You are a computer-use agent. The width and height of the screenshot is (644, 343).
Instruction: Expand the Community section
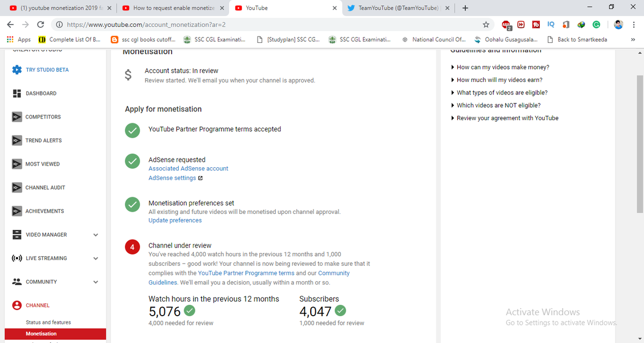(x=96, y=282)
